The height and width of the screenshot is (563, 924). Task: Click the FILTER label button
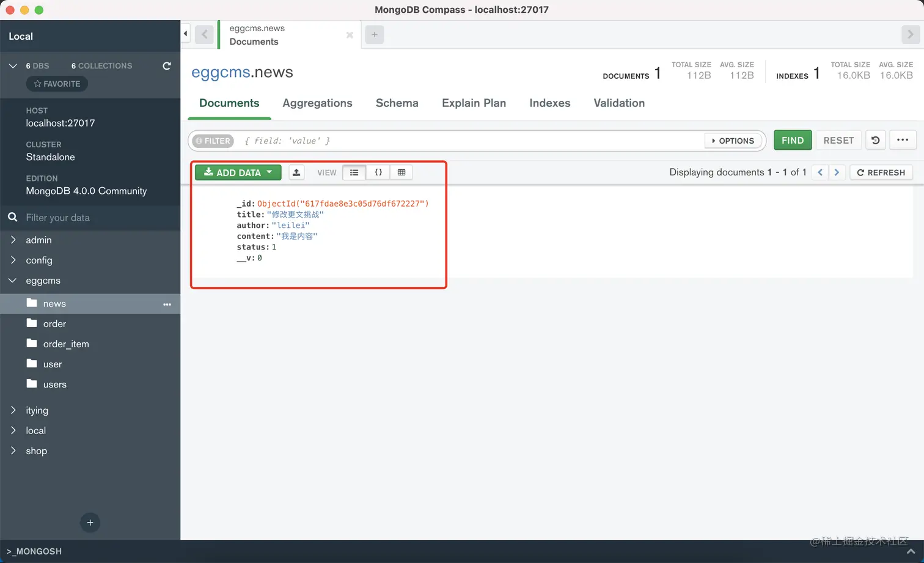[x=213, y=141]
